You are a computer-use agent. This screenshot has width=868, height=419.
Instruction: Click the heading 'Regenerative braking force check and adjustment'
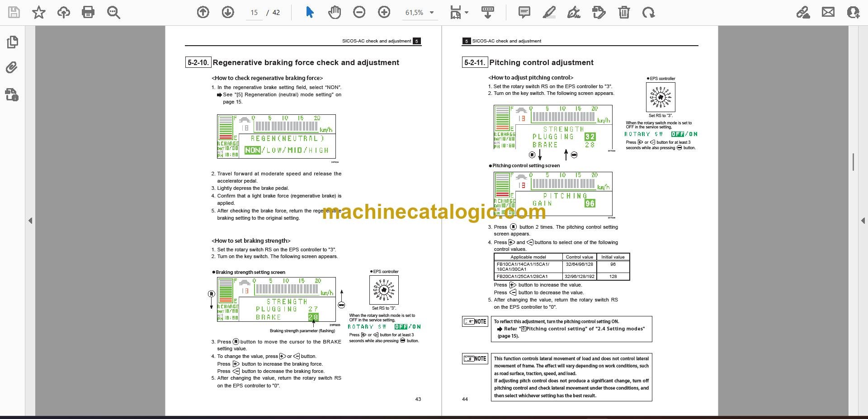306,62
